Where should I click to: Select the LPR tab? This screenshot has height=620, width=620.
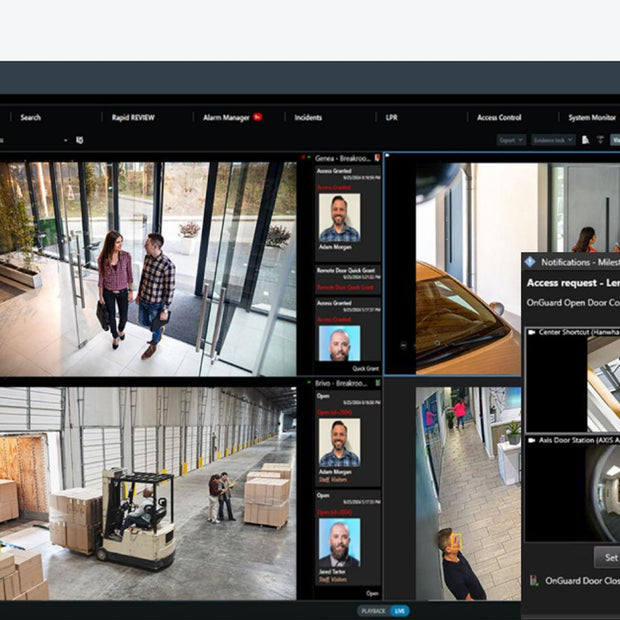(391, 117)
